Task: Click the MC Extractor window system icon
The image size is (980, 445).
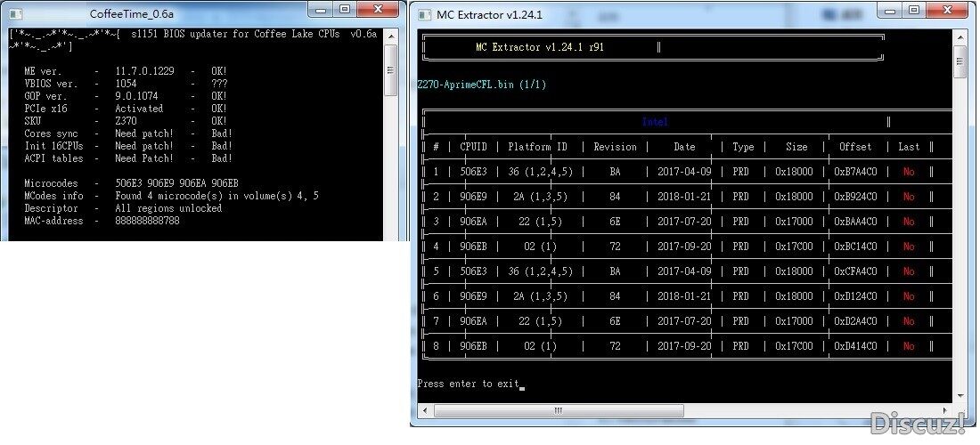Action: point(424,14)
